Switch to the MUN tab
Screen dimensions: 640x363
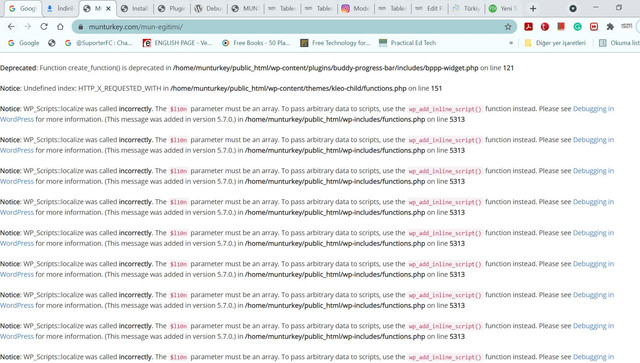point(245,9)
